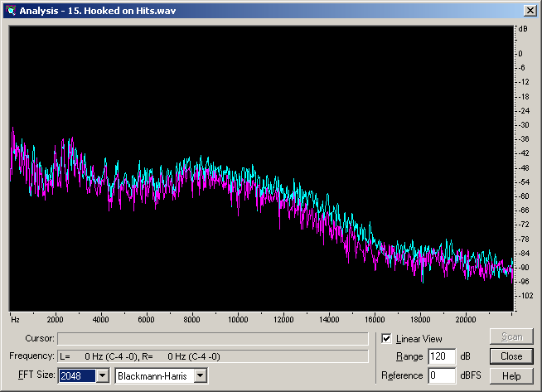Click the Scan button
542x392 pixels.
511,336
